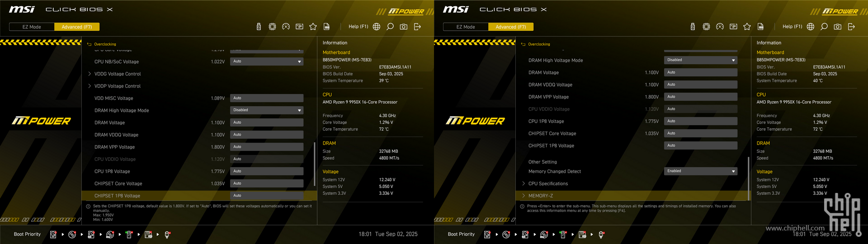Viewport: 868px width, 244px height.
Task: Click search magnifier icon in left BIOS screen
Action: coord(390,27)
